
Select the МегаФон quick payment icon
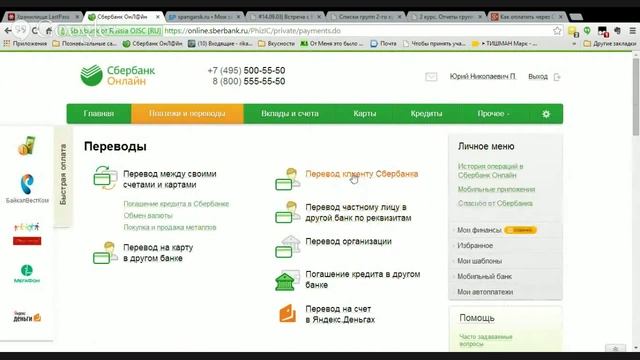tap(27, 273)
